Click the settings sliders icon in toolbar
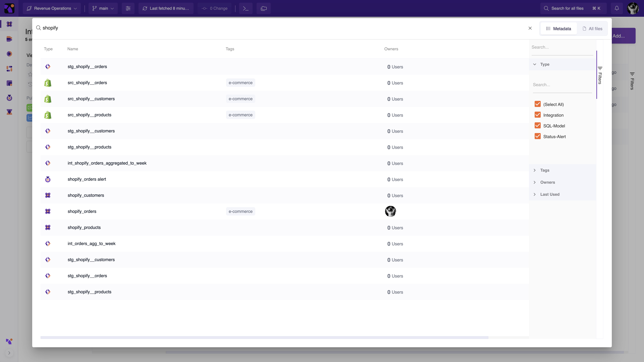 tap(128, 8)
